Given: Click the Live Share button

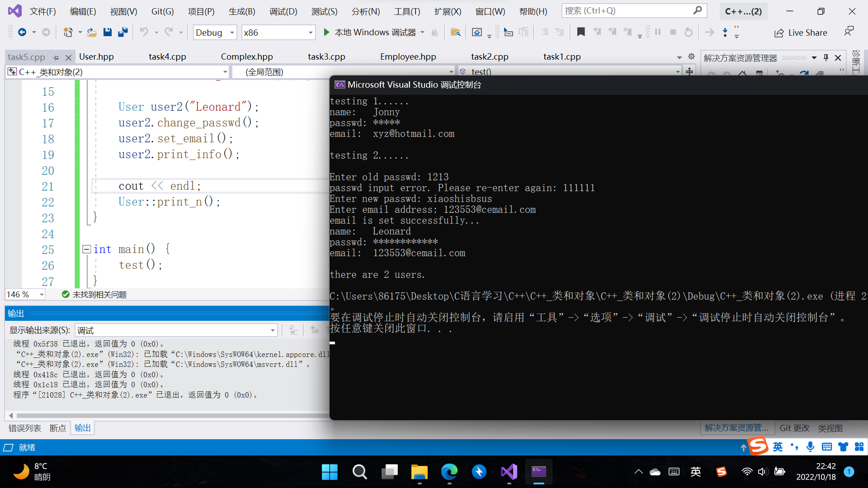Looking at the screenshot, I should pyautogui.click(x=801, y=33).
